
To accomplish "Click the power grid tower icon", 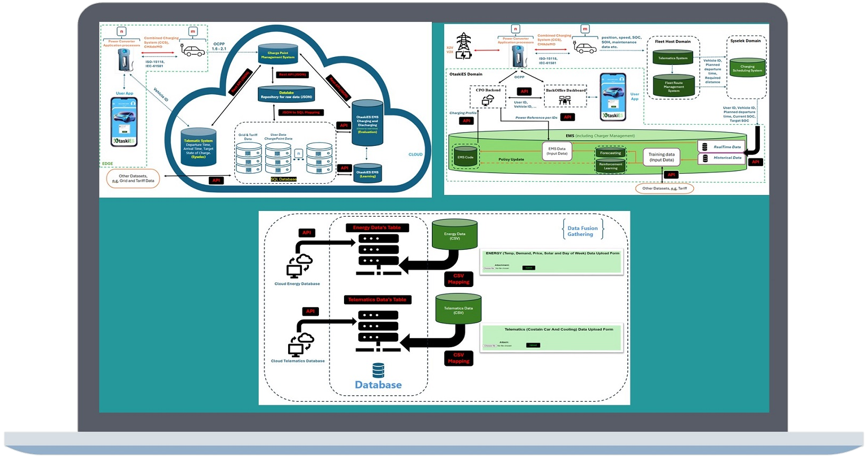I will (x=463, y=46).
